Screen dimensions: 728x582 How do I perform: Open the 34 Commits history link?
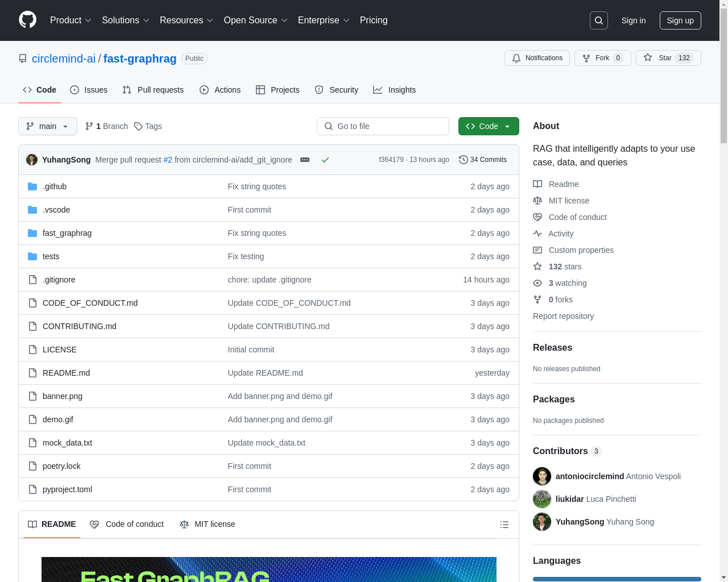(x=483, y=160)
